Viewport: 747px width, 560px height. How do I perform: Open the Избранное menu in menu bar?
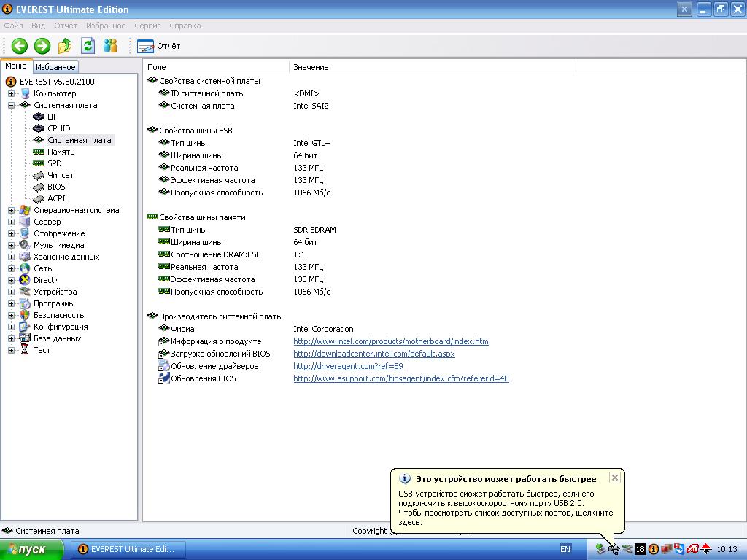(106, 26)
